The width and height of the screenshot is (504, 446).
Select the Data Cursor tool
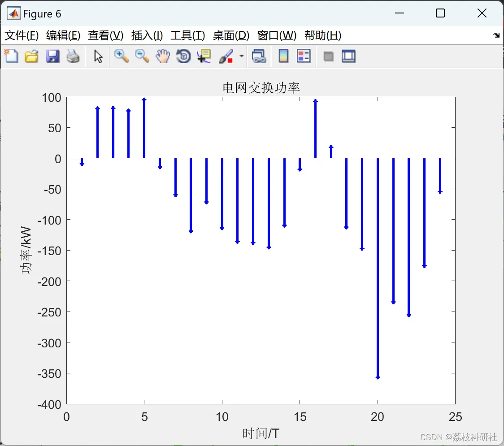204,56
